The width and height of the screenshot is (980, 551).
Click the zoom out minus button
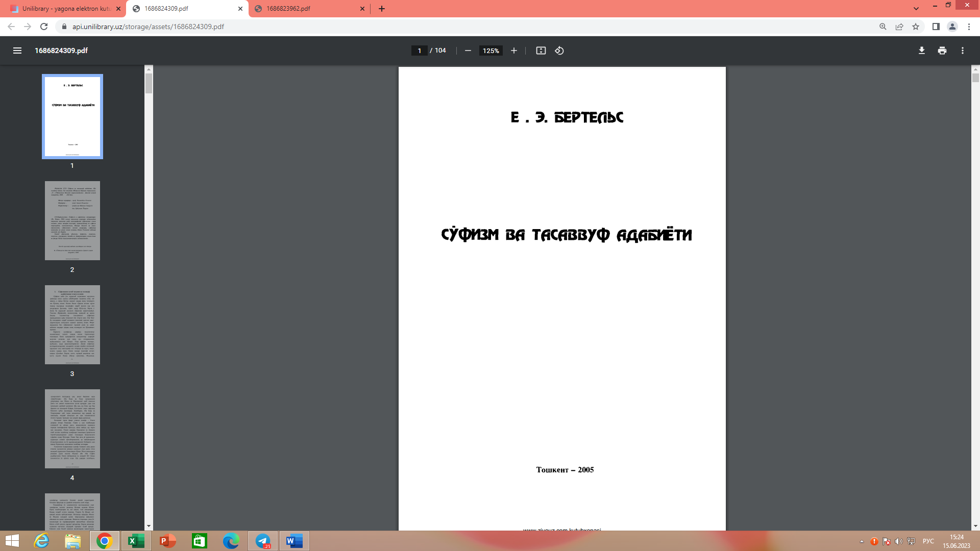(468, 51)
